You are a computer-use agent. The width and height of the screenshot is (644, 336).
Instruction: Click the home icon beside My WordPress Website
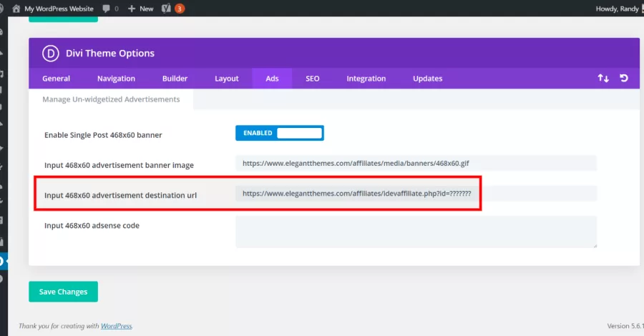tap(16, 9)
